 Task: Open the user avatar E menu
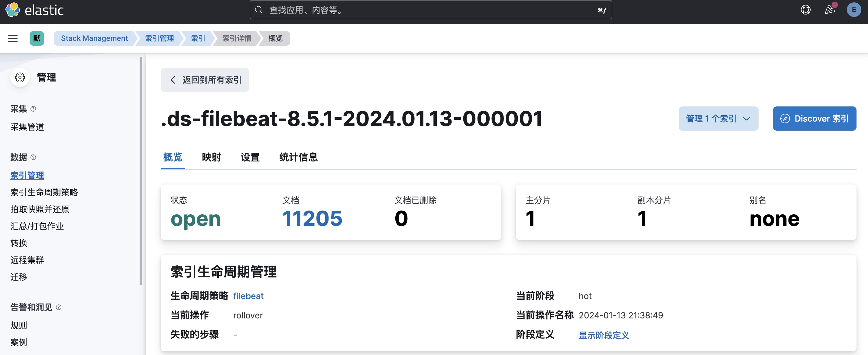click(853, 10)
